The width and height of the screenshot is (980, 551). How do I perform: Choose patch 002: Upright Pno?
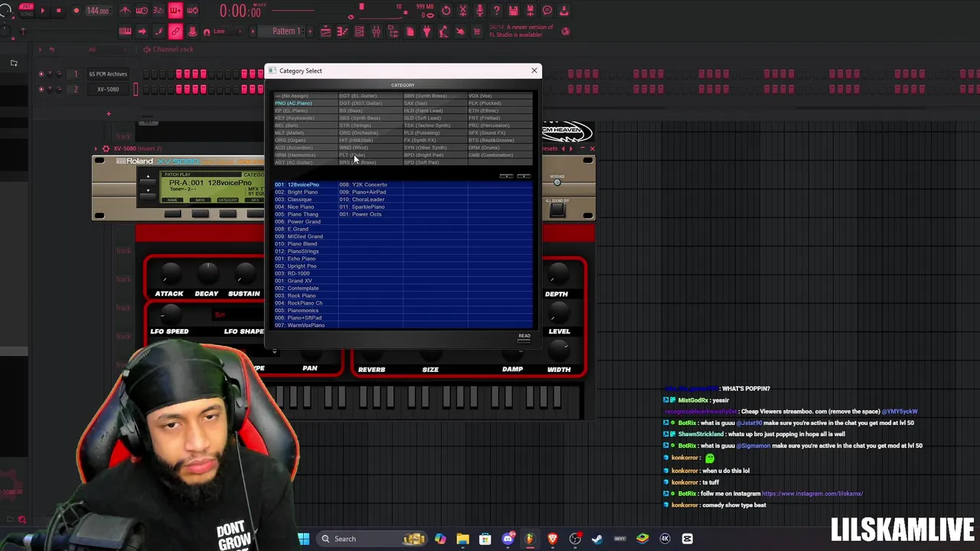point(306,266)
